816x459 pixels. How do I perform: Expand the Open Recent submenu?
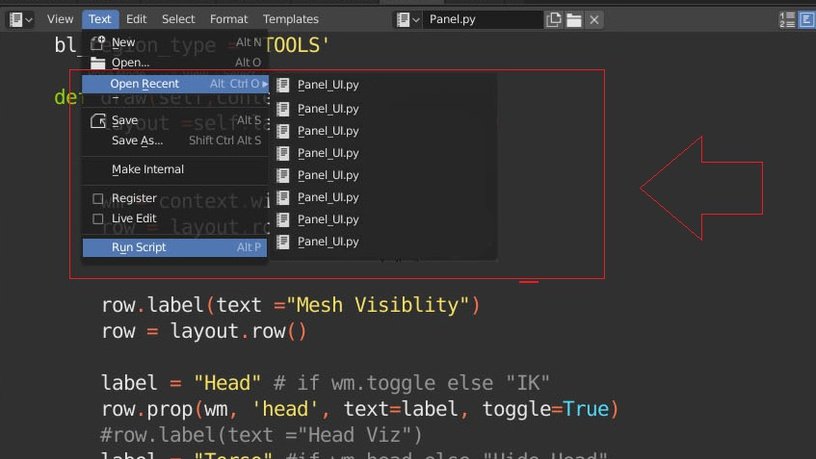pyautogui.click(x=175, y=84)
